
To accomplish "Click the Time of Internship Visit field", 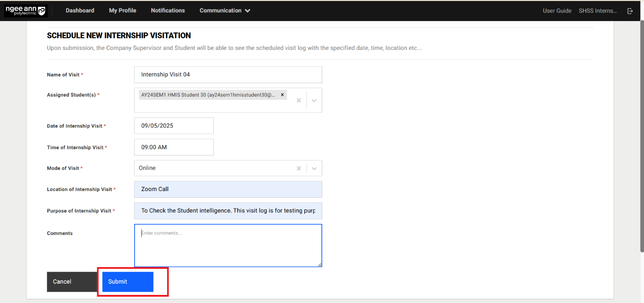I will pos(174,147).
